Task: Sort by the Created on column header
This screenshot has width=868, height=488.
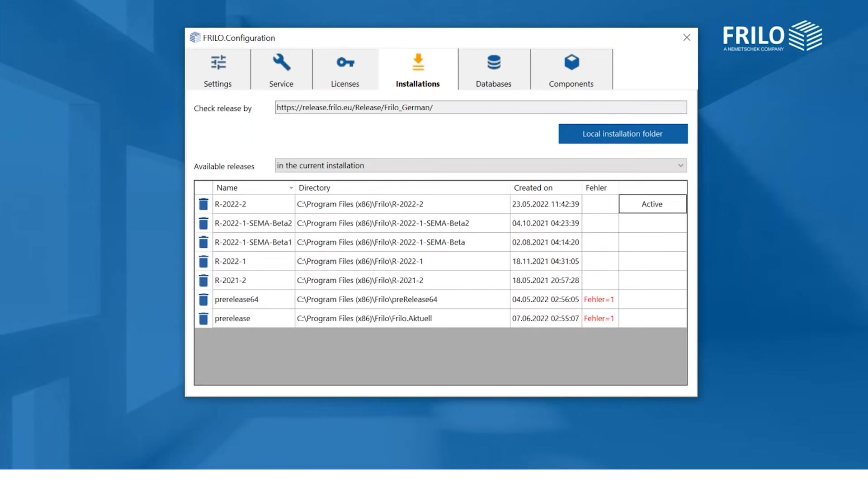Action: point(533,188)
